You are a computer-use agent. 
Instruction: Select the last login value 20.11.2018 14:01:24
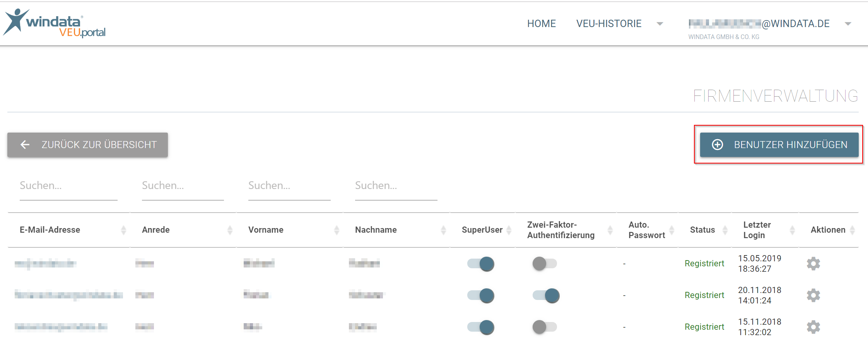(760, 295)
